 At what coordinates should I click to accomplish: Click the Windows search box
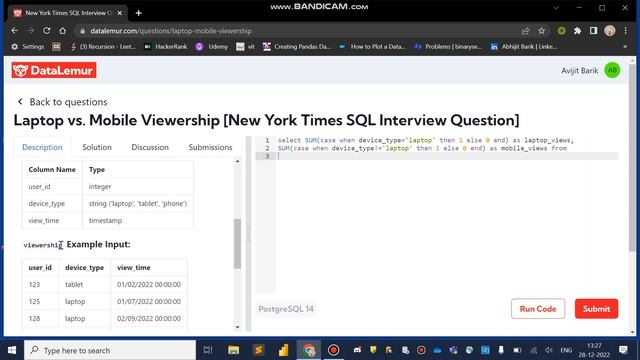tap(110, 350)
